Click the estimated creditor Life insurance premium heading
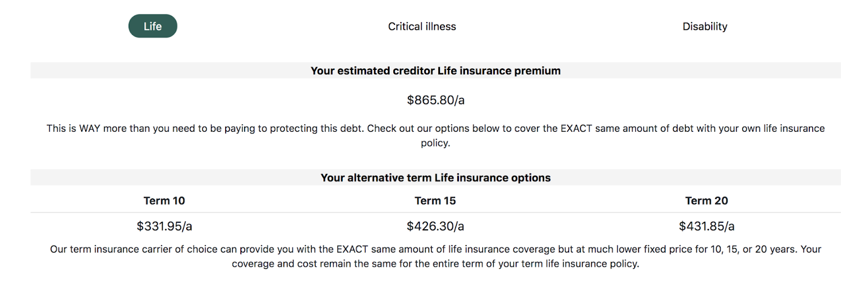The image size is (868, 303). pos(435,71)
